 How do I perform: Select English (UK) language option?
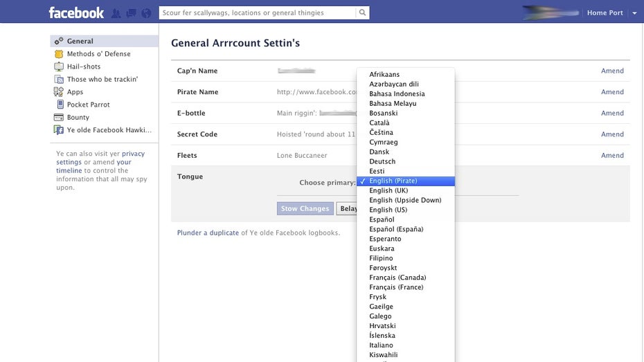[x=406, y=190]
